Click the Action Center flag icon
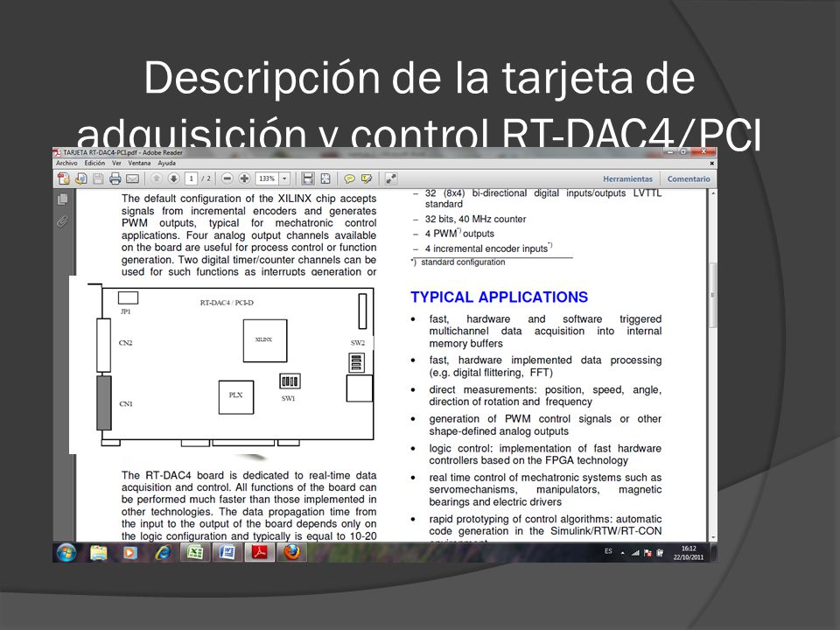Screen dimensions: 840x630 pyautogui.click(x=647, y=553)
